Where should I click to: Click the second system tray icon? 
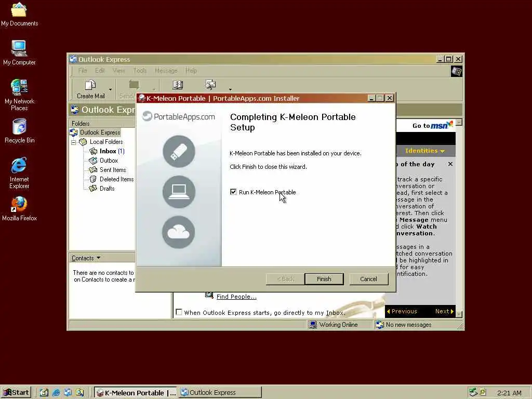483,392
